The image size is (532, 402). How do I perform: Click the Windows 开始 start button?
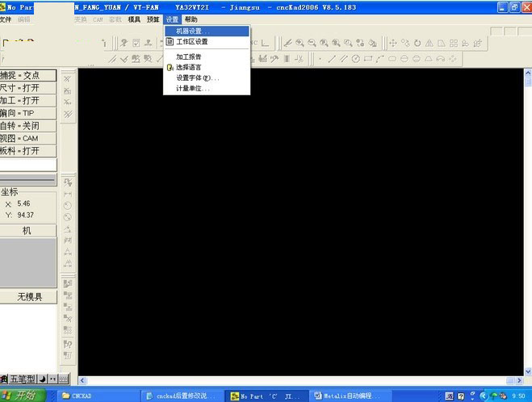pyautogui.click(x=23, y=396)
